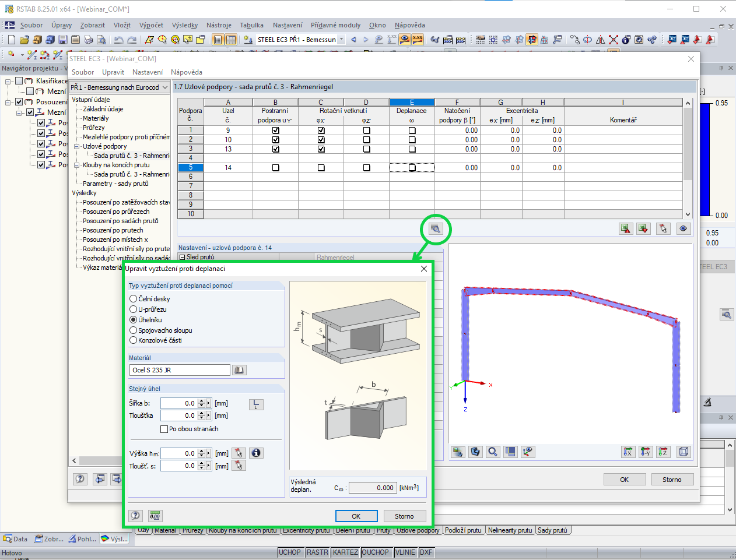Switch to Uzlové podpory bottom tab
The height and width of the screenshot is (560, 736).
(418, 530)
